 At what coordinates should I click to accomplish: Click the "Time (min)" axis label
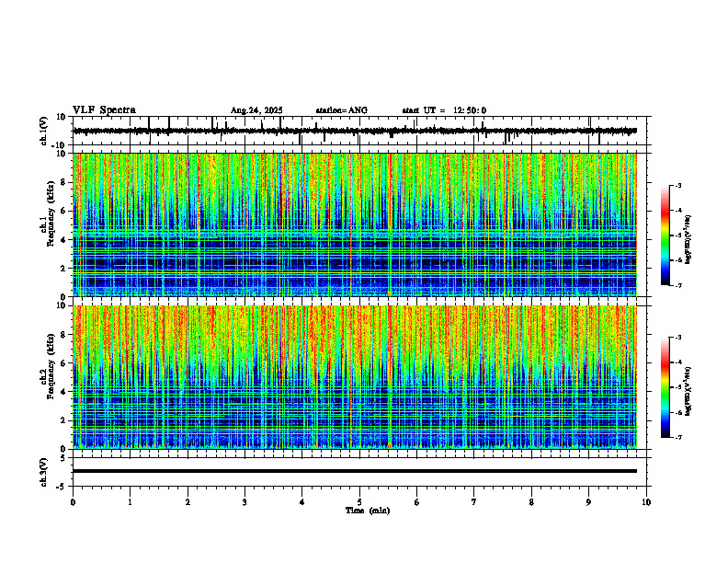point(368,511)
